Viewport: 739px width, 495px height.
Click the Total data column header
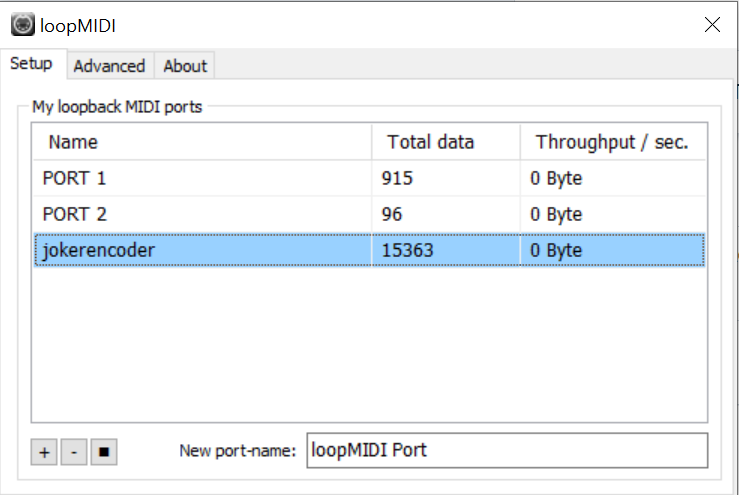point(446,142)
